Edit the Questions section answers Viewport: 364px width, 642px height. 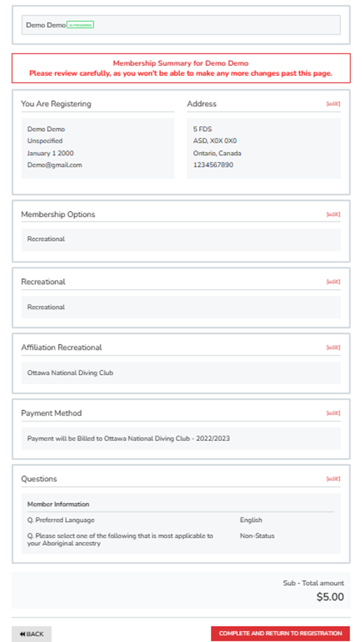pyautogui.click(x=333, y=479)
